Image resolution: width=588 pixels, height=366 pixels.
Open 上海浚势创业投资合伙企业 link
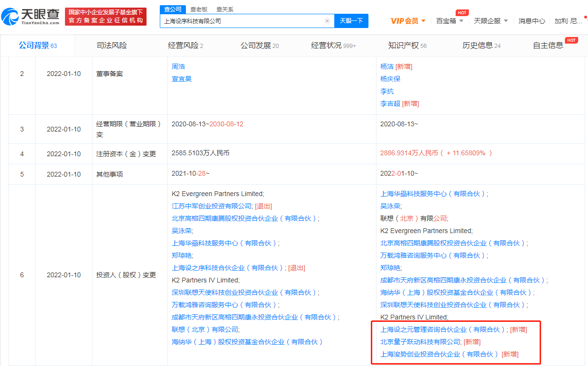(440, 354)
